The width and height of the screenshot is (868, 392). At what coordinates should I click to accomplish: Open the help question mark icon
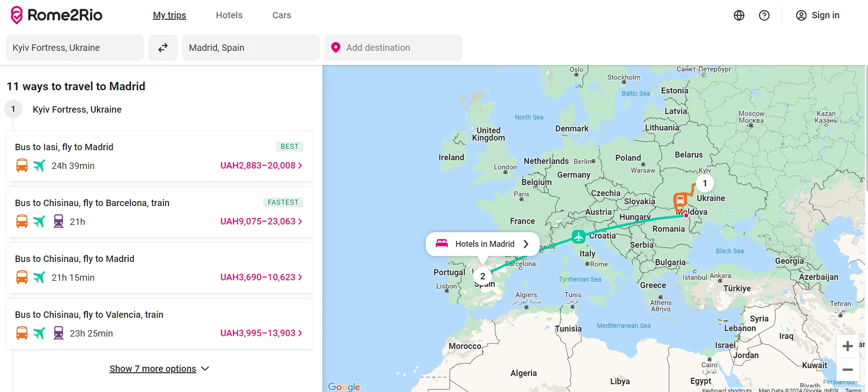click(764, 16)
